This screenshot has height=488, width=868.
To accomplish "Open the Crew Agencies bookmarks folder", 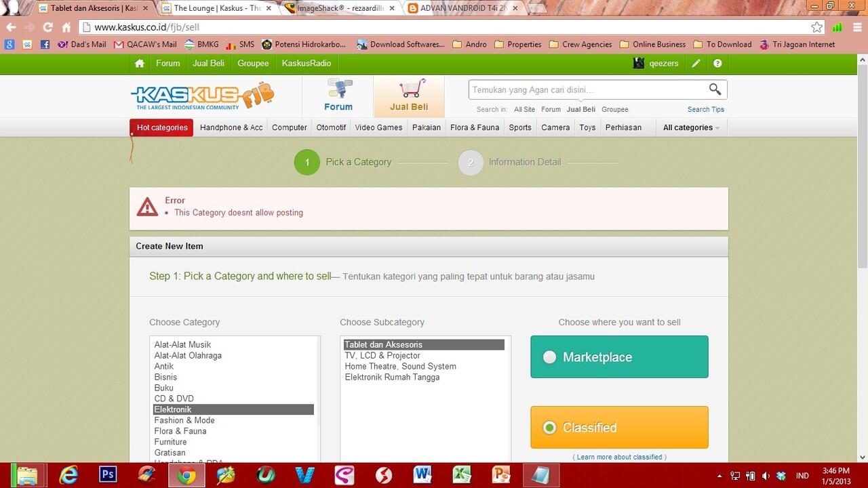I will pyautogui.click(x=580, y=44).
